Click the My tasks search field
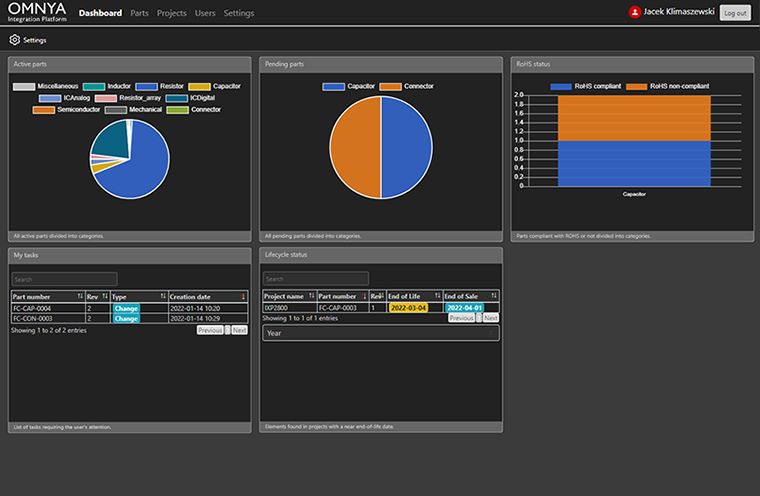Viewport: 760px width, 496px height. [64, 279]
